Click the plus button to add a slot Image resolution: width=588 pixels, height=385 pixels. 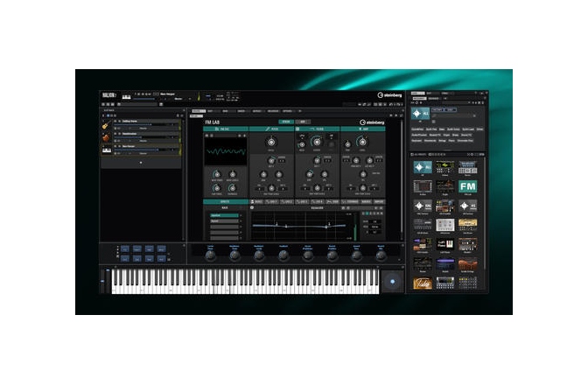(141, 163)
